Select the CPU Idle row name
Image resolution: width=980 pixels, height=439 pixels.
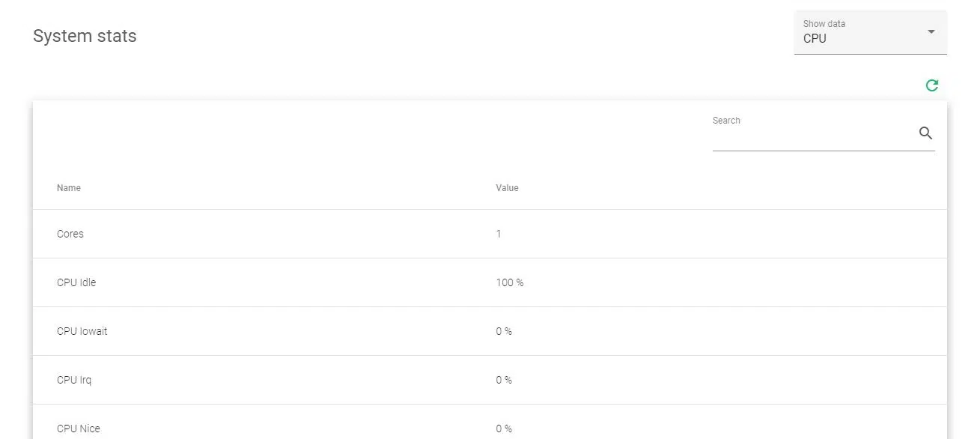[x=76, y=282]
